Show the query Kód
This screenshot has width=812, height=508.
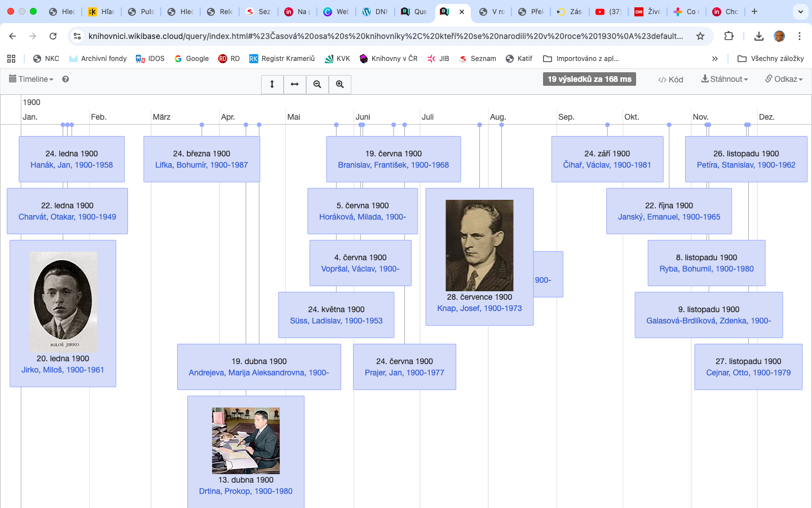click(670, 80)
